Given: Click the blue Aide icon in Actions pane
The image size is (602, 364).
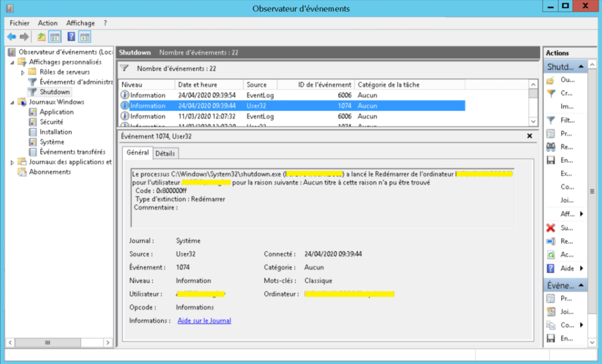Looking at the screenshot, I should [551, 268].
